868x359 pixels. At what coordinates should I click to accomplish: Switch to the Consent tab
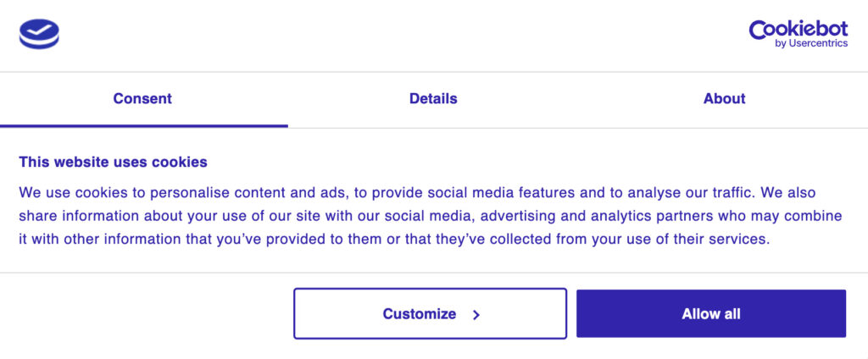point(142,99)
